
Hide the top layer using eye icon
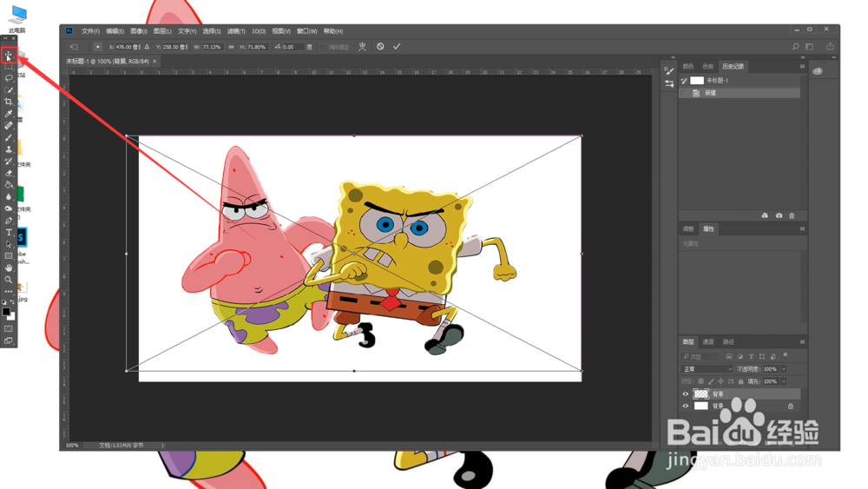tap(686, 393)
